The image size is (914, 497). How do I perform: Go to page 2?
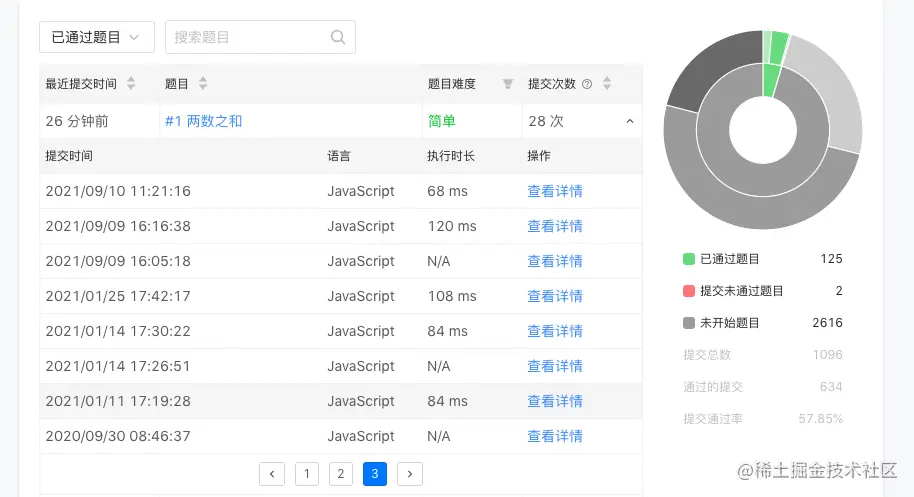(341, 474)
